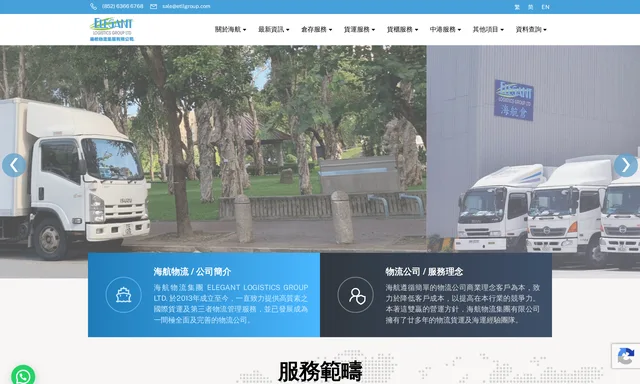Switch language to 简 Simplified Chinese
This screenshot has height=384, width=640.
pos(530,7)
